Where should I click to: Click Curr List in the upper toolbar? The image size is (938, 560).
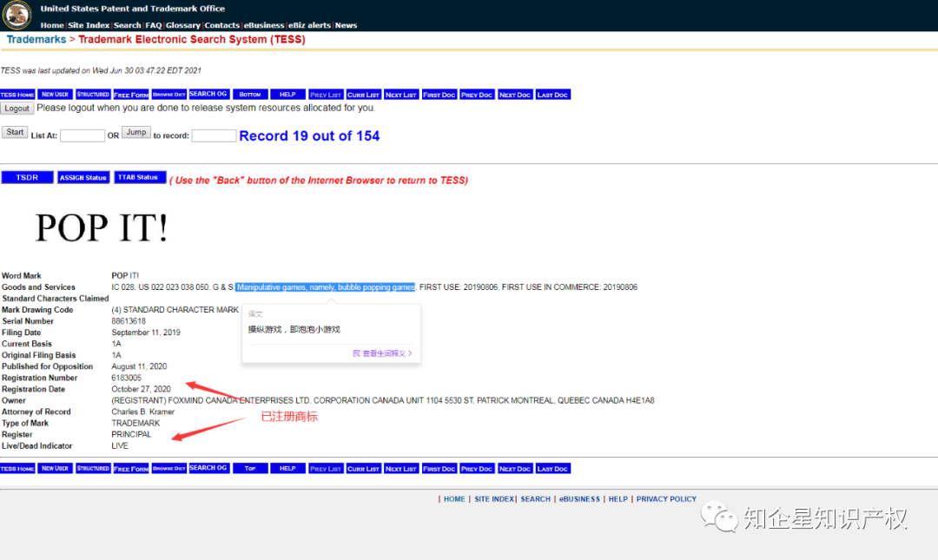point(364,95)
